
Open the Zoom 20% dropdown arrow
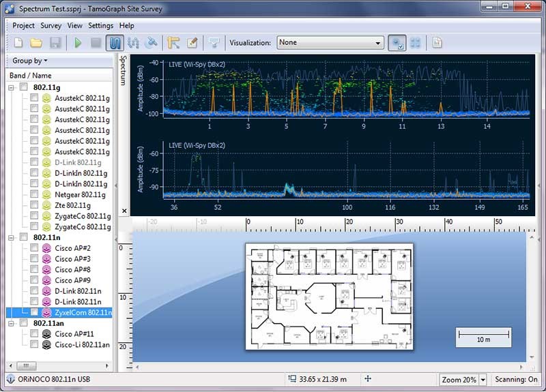click(x=483, y=380)
